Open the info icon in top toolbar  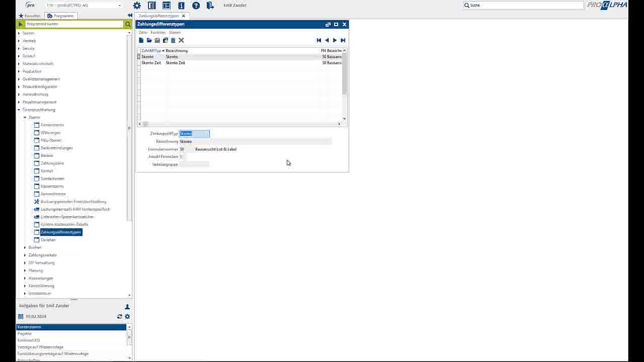(181, 6)
